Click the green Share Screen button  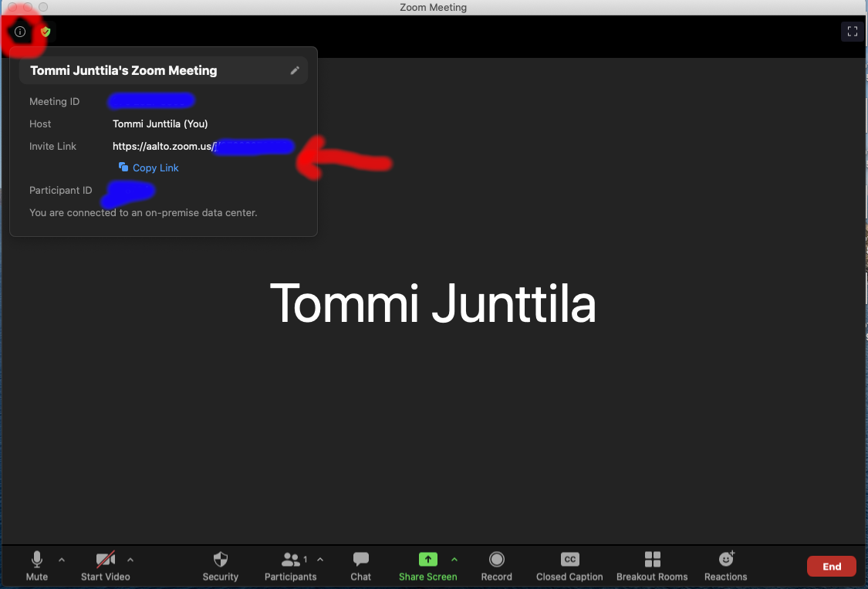point(427,566)
